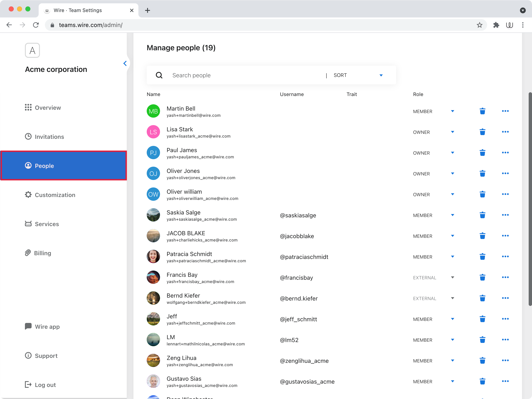532x399 pixels.
Task: Click trash icon for JACOB BLAKE
Action: click(x=482, y=236)
